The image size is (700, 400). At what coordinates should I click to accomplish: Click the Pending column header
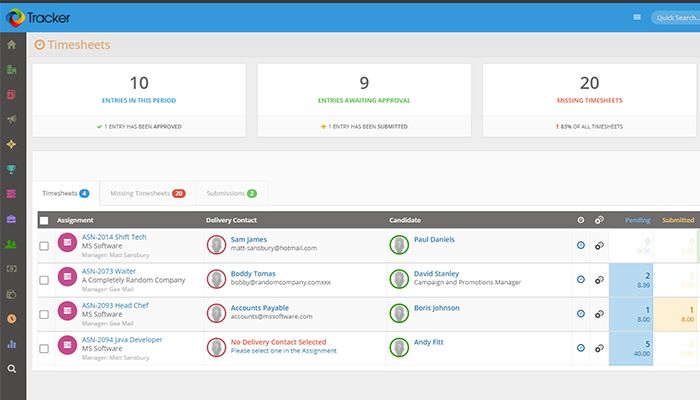click(638, 220)
